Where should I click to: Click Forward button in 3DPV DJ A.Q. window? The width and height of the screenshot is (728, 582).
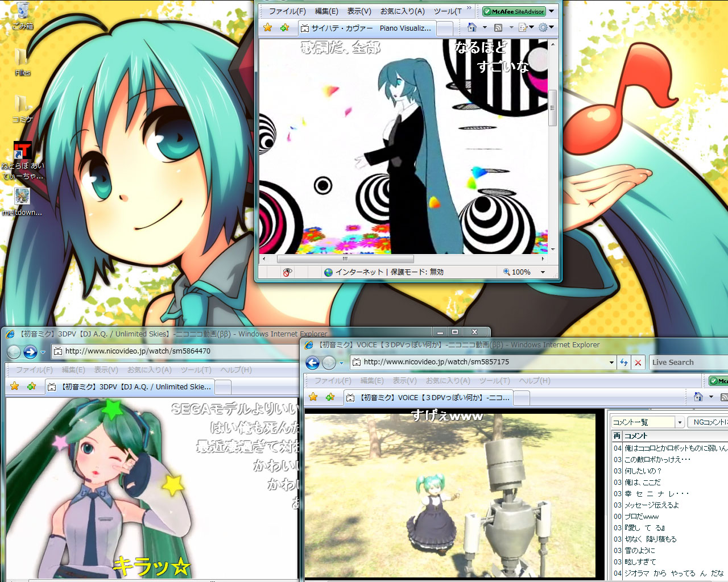30,352
